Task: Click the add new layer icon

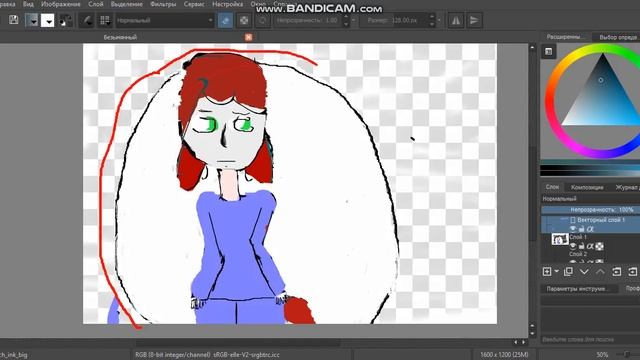Action: click(x=547, y=271)
